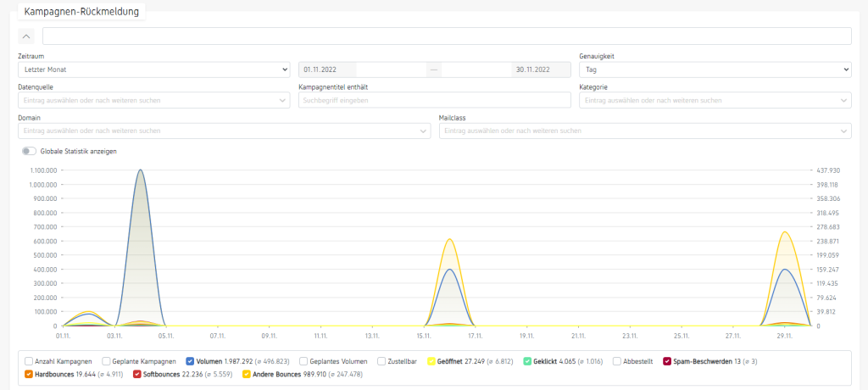Expand the Kategorie selector
The image size is (868, 390).
pyautogui.click(x=715, y=100)
